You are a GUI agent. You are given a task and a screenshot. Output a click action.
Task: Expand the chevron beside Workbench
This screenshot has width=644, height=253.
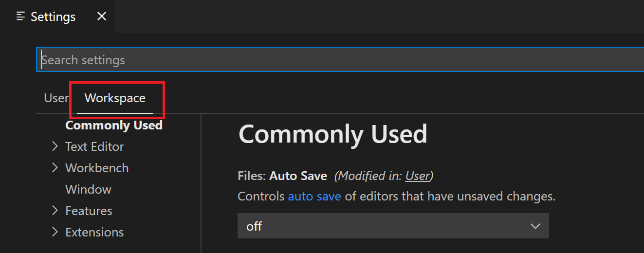55,168
